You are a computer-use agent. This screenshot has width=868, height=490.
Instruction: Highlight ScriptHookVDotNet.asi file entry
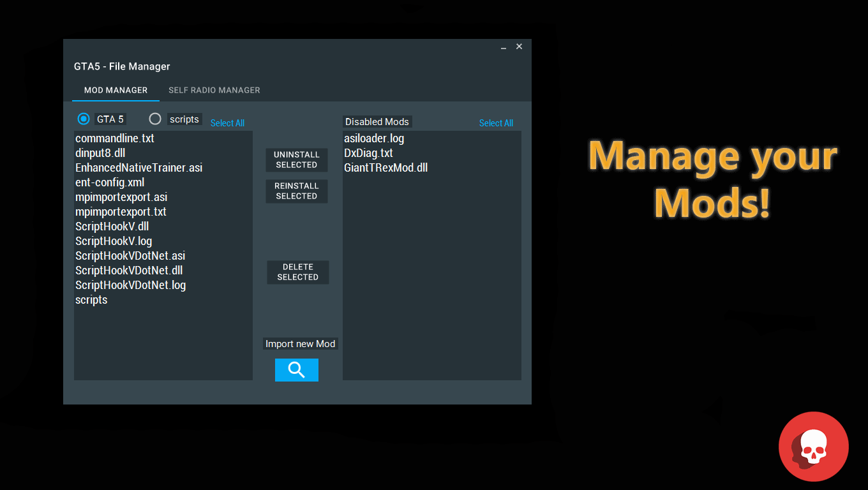point(130,256)
